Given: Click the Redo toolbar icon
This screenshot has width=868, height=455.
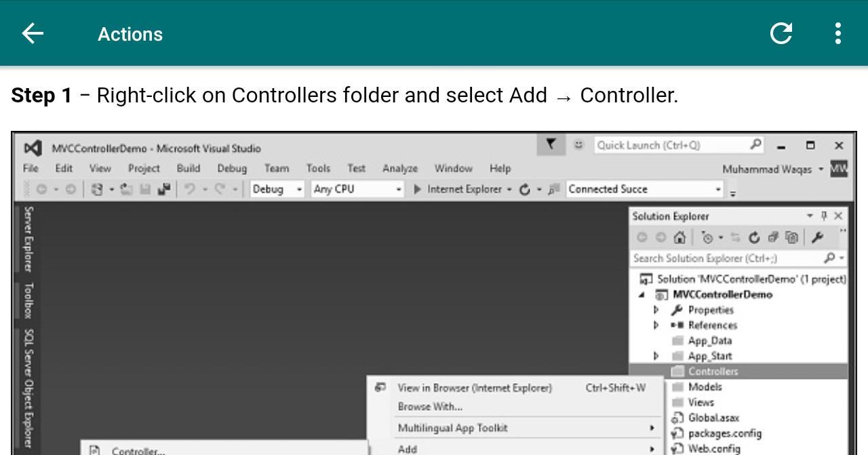Looking at the screenshot, I should click(221, 189).
